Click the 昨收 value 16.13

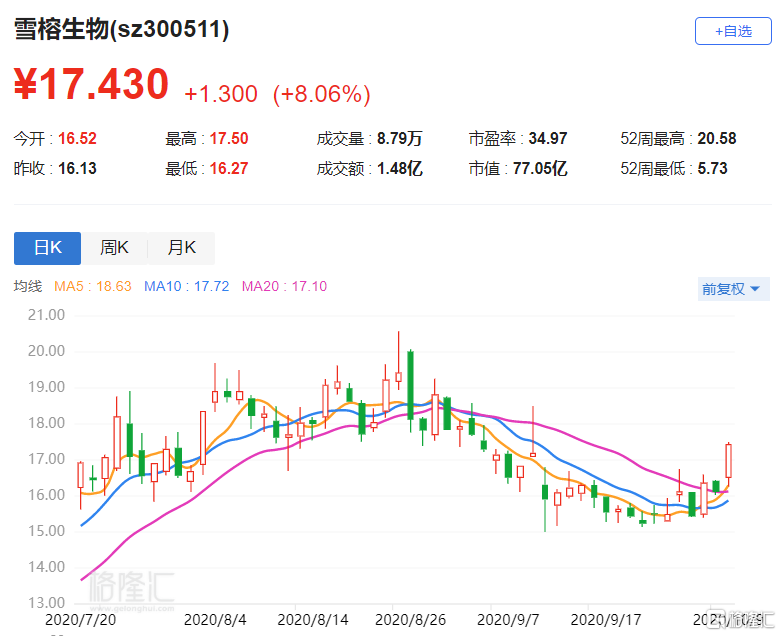pyautogui.click(x=77, y=168)
